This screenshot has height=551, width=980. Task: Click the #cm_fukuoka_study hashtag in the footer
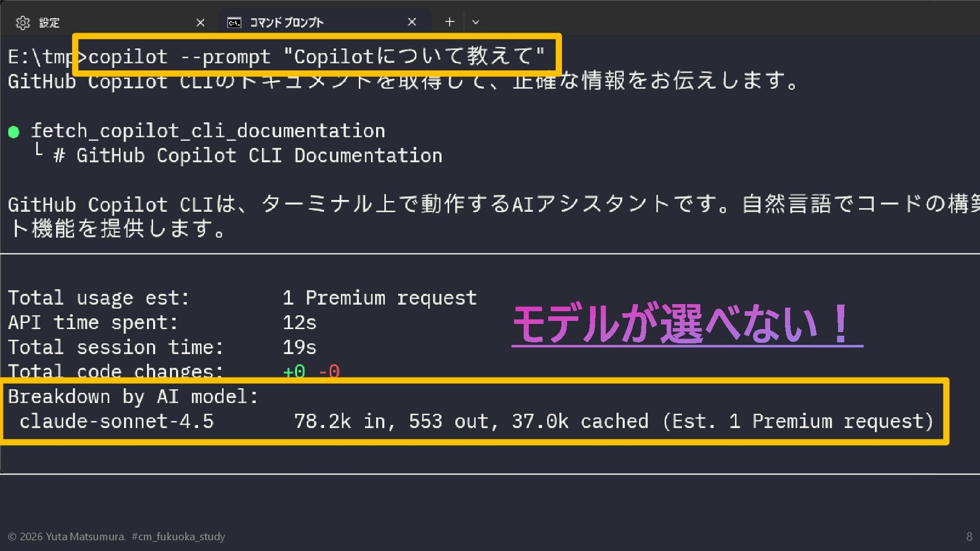[x=178, y=537]
